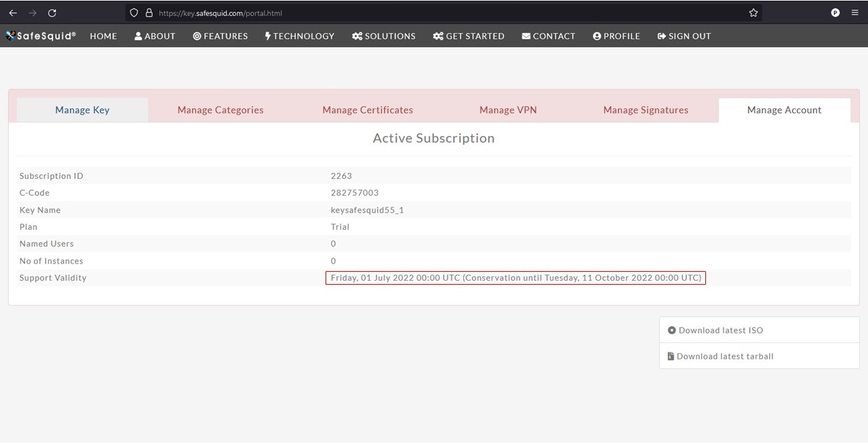Click the Key Name label
This screenshot has height=444, width=868.
pyautogui.click(x=40, y=210)
